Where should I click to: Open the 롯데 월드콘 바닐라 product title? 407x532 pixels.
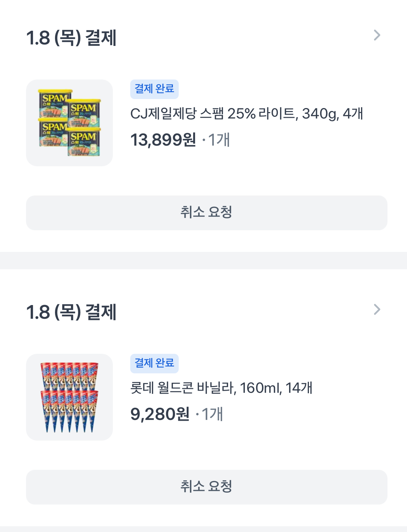[x=221, y=388]
